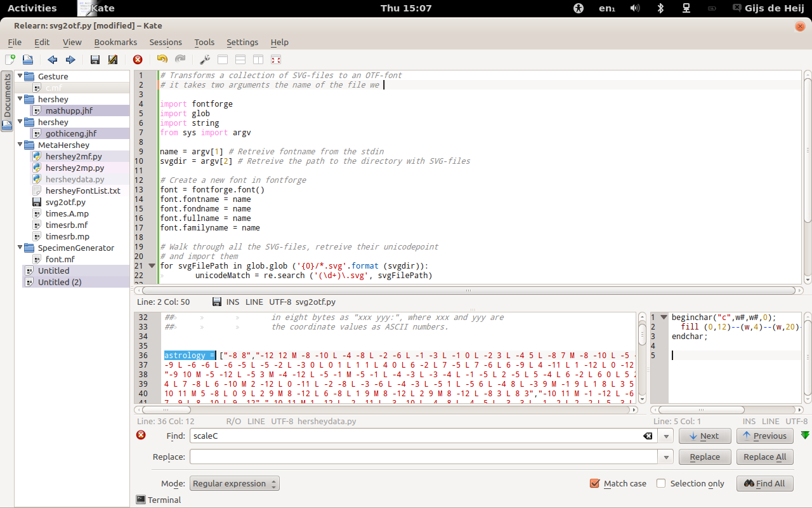Screen dimensions: 812x508
Task: Open the Terminal panel at the bottom
Action: coord(159,500)
